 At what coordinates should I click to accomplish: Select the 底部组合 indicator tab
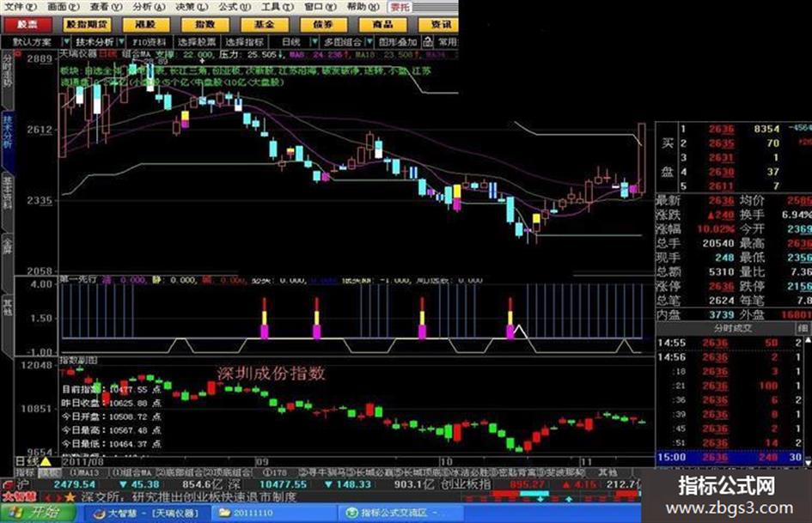coord(180,472)
